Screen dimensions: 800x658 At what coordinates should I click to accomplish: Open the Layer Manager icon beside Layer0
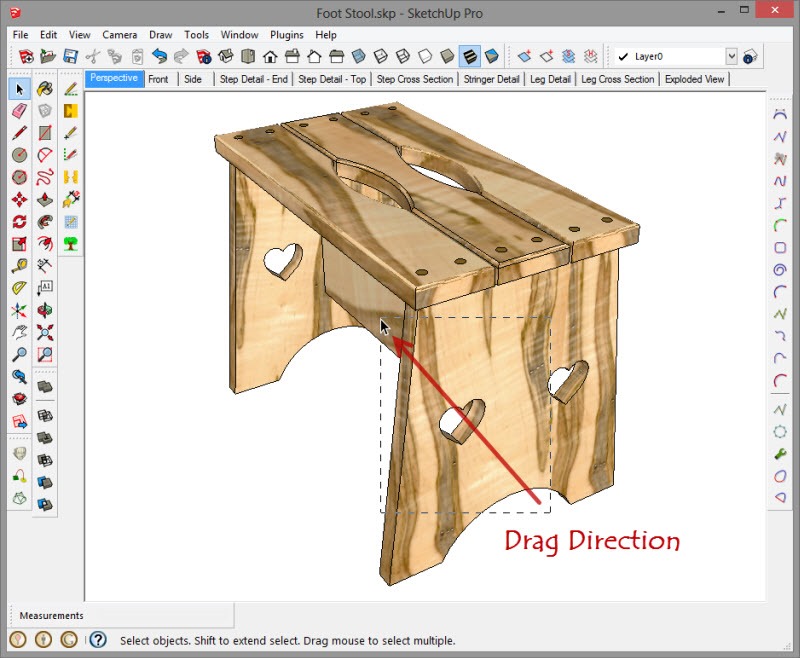tap(750, 57)
